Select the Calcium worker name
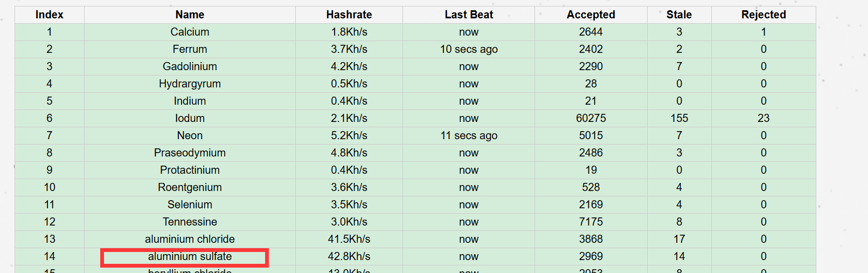The width and height of the screenshot is (868, 273). coord(190,32)
